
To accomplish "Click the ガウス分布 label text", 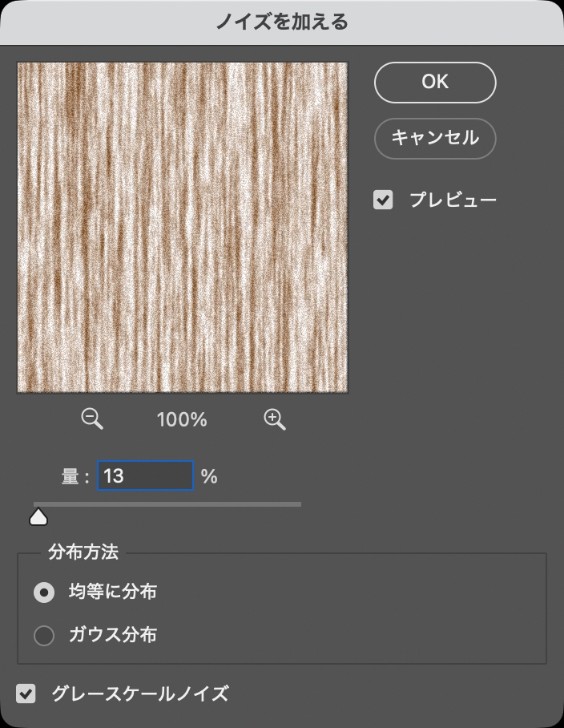I will click(113, 636).
